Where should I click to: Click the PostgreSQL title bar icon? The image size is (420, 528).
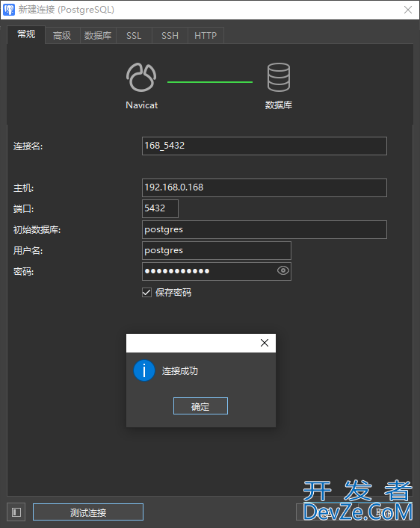(9, 10)
